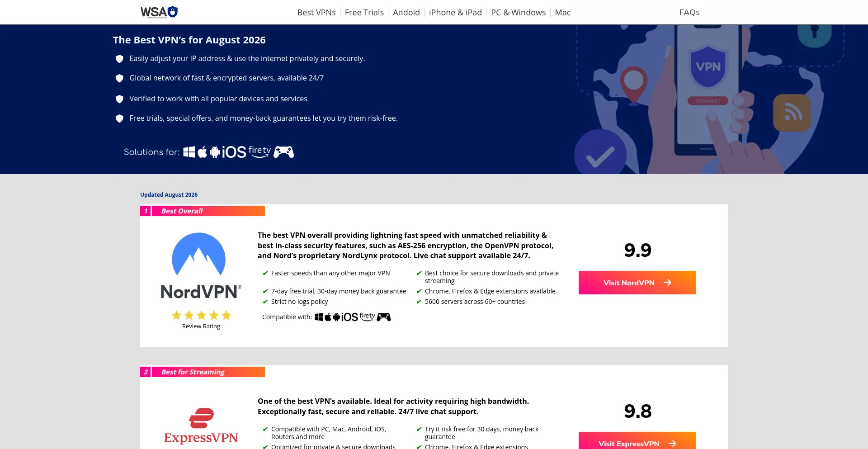Click the NordVPN five-star rating
The width and height of the screenshot is (868, 449).
point(201,315)
